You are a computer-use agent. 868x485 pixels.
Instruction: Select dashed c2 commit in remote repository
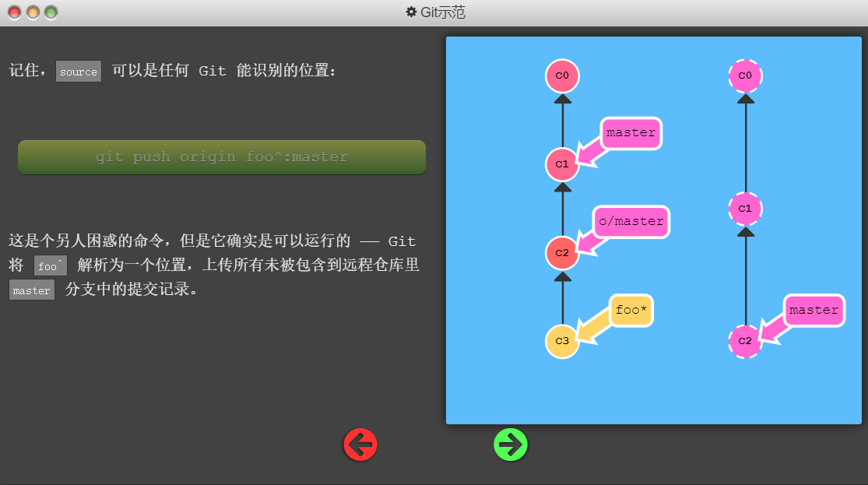[745, 341]
